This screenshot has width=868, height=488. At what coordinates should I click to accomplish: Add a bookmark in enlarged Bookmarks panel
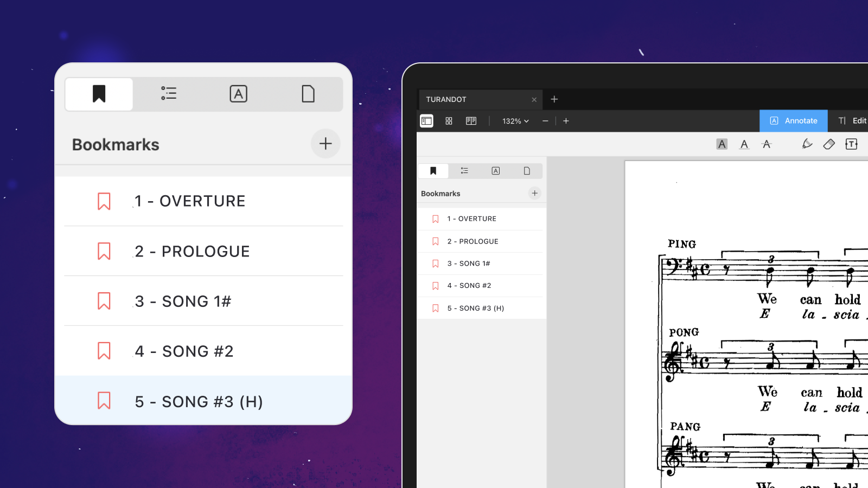click(x=325, y=144)
